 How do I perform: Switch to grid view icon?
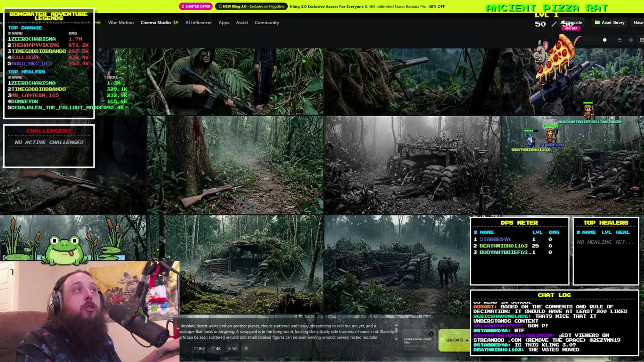tap(641, 40)
